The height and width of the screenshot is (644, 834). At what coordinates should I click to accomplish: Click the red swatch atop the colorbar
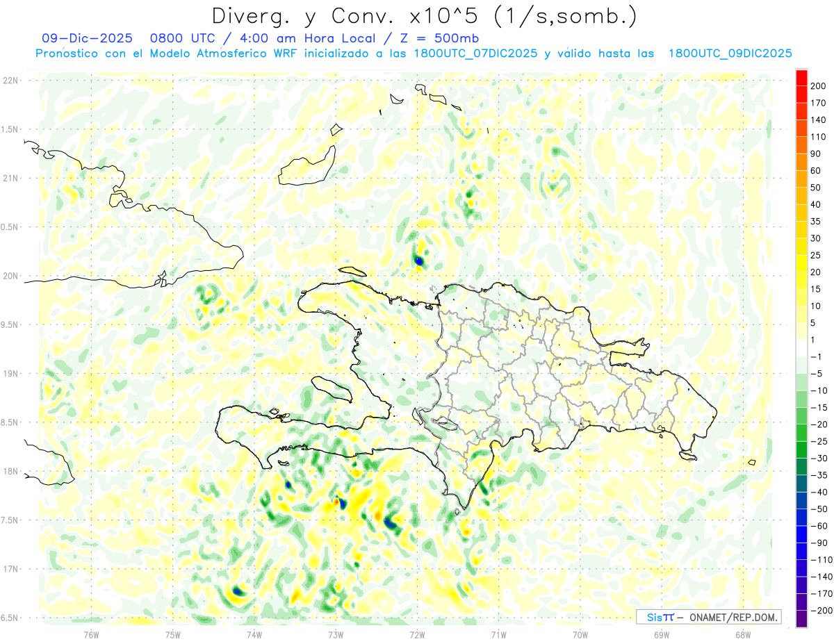[x=801, y=78]
